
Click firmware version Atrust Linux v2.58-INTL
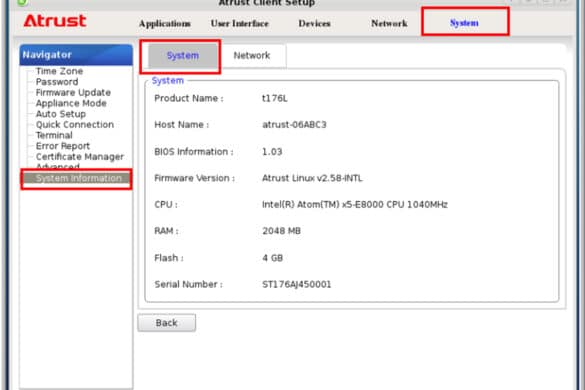coord(312,178)
